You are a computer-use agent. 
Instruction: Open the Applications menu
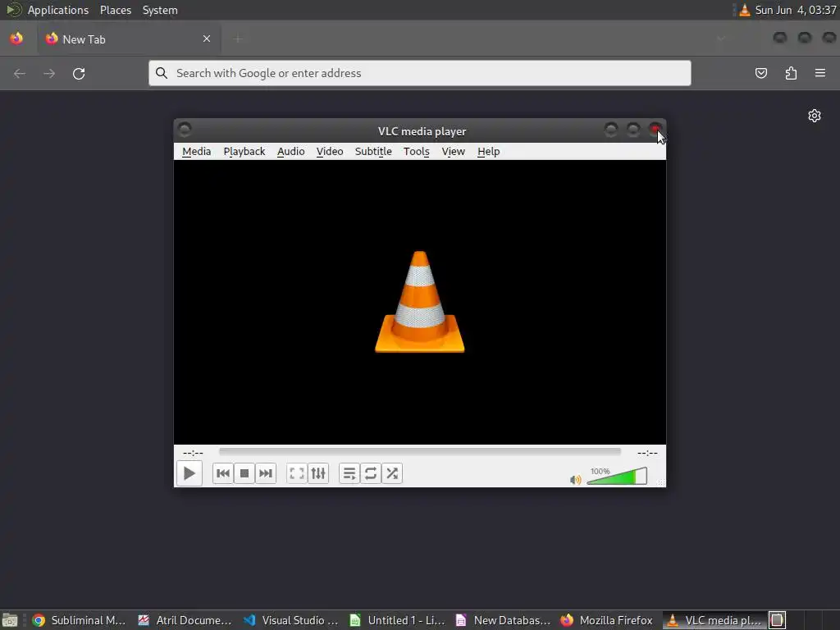[58, 10]
